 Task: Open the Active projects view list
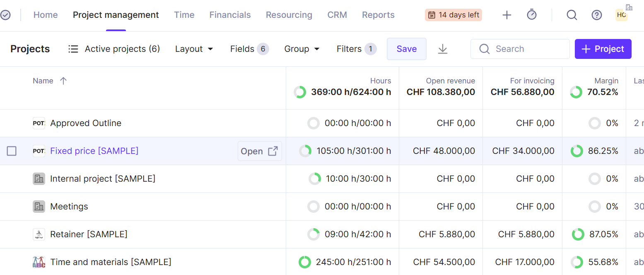pyautogui.click(x=114, y=49)
